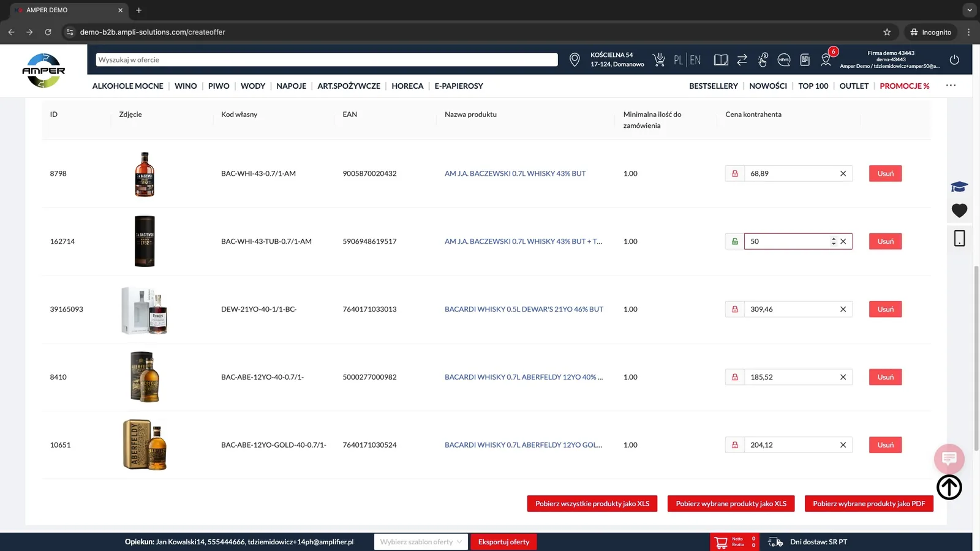980x551 pixels.
Task: Click the 'Eksportuj oferty' button
Action: [503, 542]
